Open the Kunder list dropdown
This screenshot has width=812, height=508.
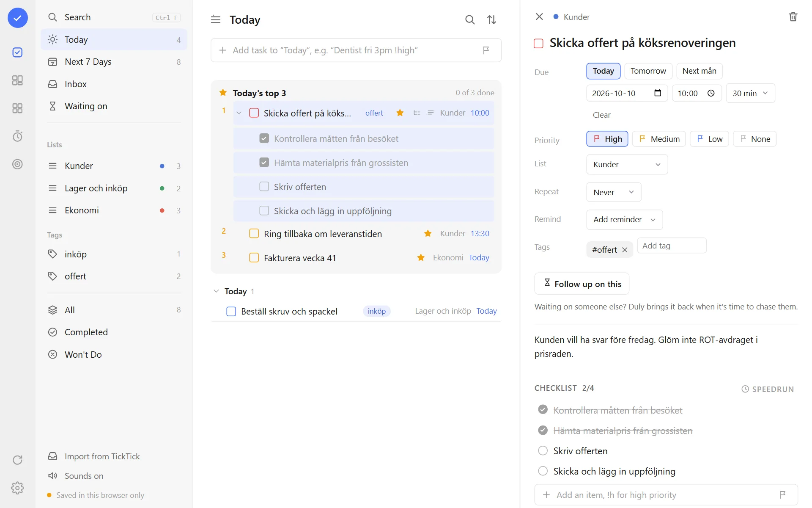627,165
